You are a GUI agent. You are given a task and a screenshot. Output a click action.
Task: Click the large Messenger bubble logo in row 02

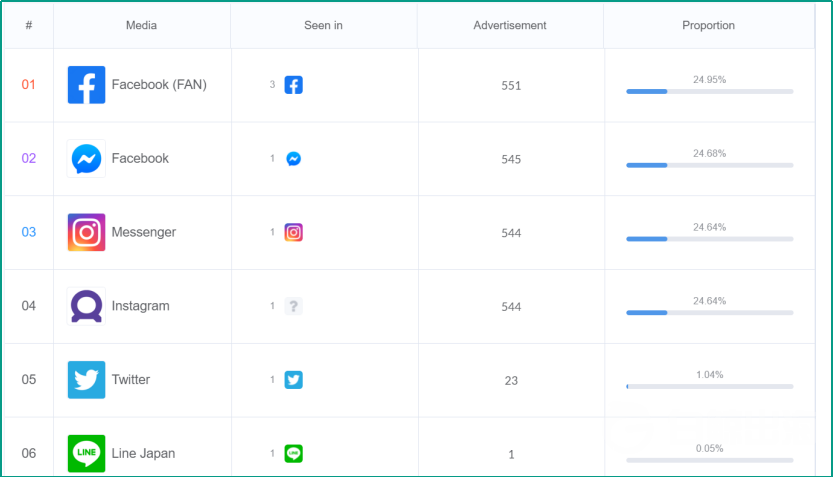[86, 159]
